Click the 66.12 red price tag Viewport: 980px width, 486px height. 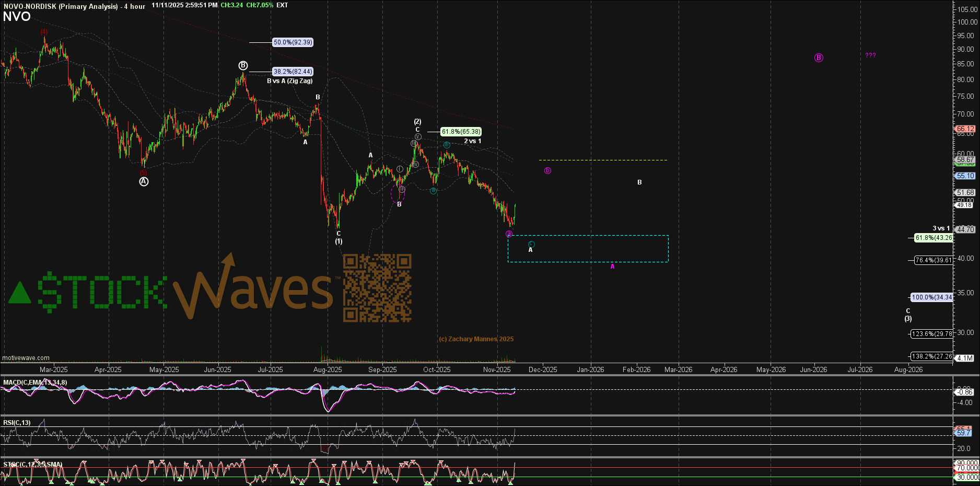[965, 129]
